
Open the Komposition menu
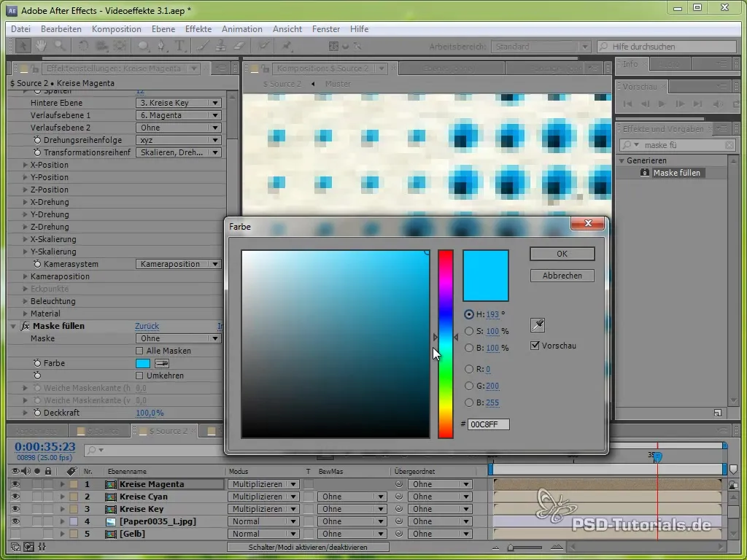tap(116, 29)
